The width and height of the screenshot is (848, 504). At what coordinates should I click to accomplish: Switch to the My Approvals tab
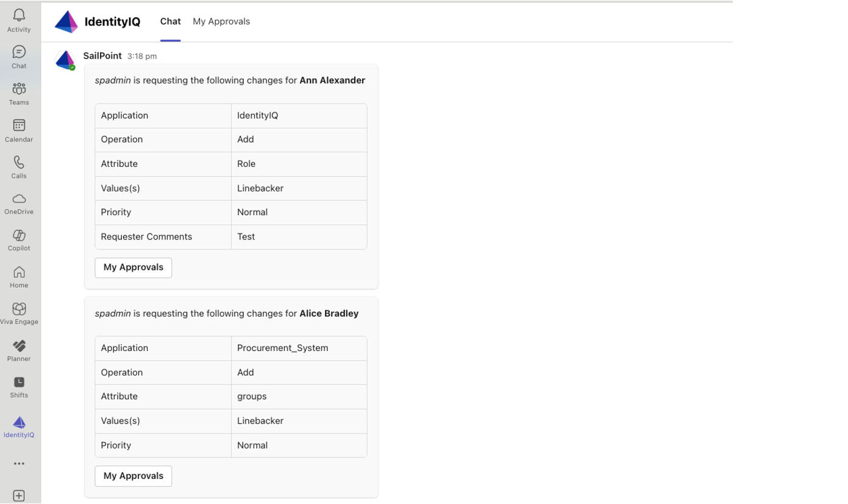[221, 21]
